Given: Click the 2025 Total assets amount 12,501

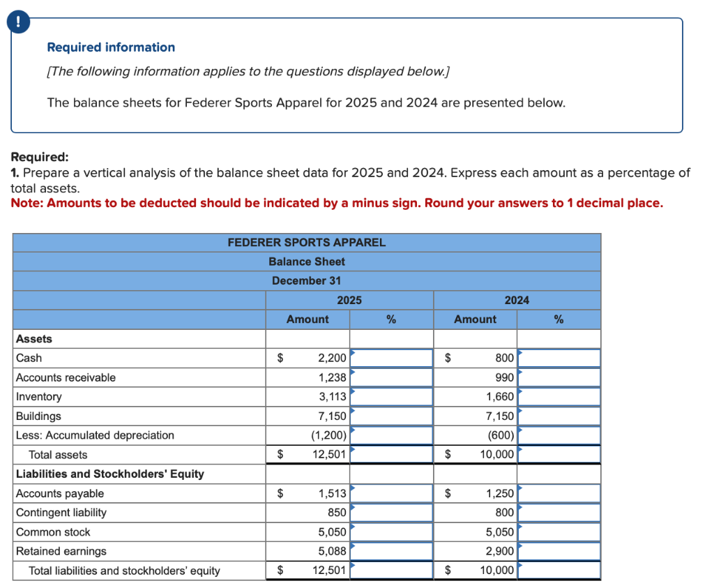Looking at the screenshot, I should click(329, 454).
